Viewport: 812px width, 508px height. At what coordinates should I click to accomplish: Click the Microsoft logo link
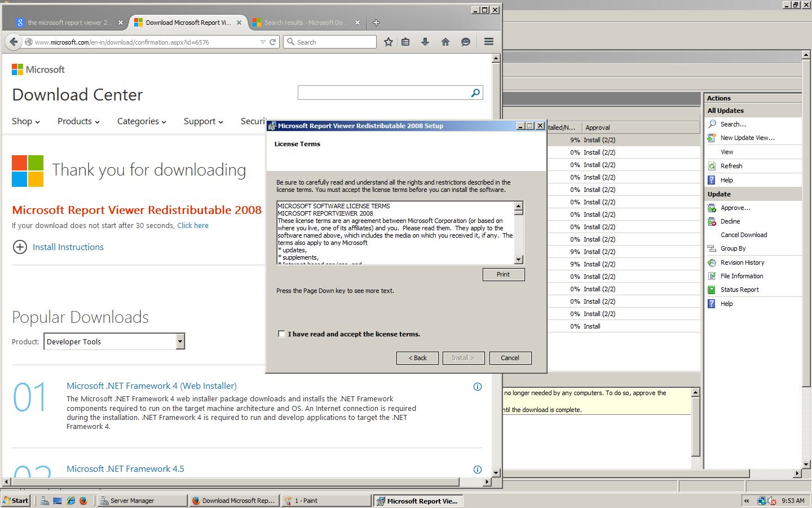pos(38,69)
